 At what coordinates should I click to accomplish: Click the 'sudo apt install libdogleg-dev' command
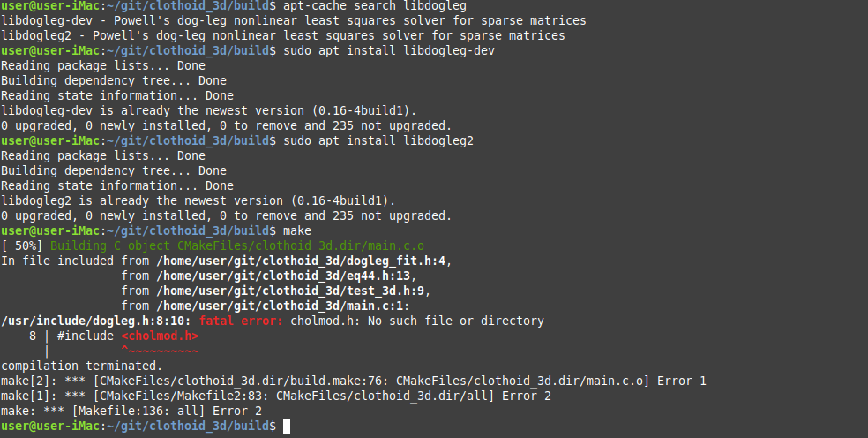point(389,50)
